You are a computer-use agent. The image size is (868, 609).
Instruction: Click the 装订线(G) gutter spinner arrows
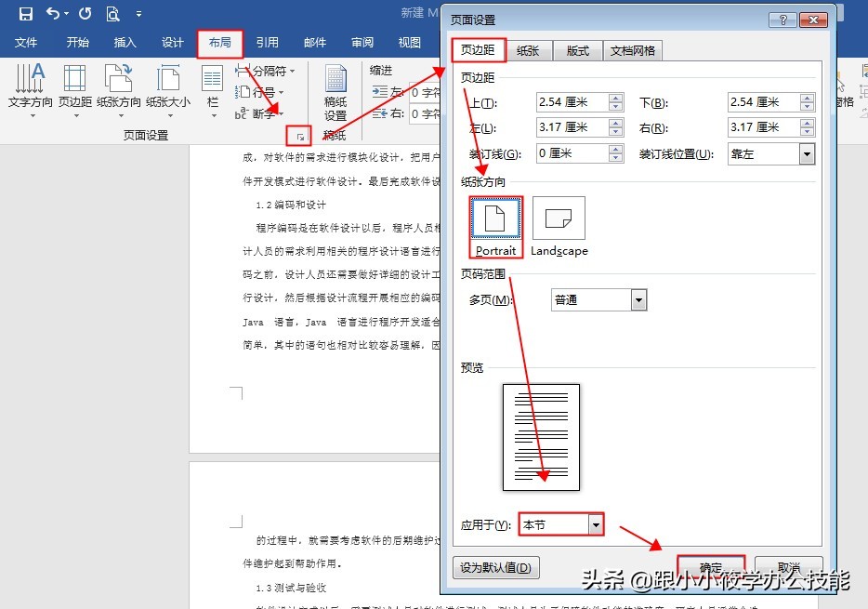point(615,153)
